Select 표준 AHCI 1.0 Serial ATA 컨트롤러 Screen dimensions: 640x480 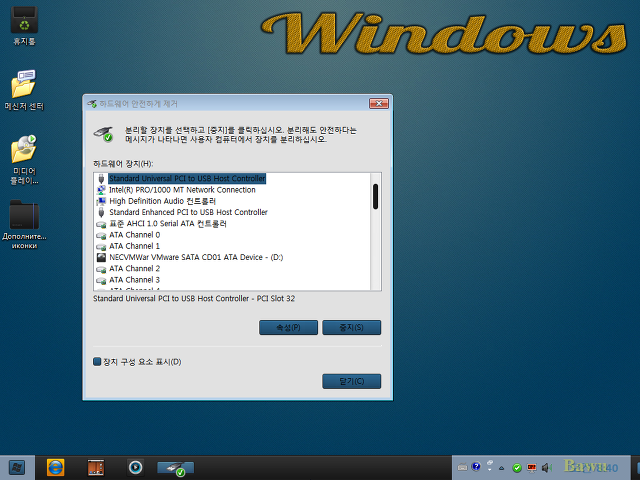(168, 224)
